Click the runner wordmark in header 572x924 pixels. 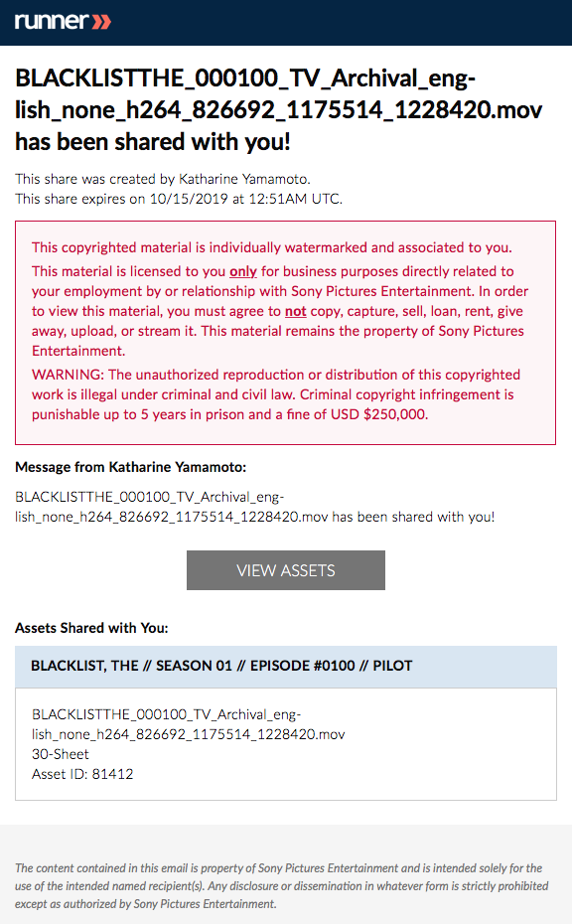point(52,22)
